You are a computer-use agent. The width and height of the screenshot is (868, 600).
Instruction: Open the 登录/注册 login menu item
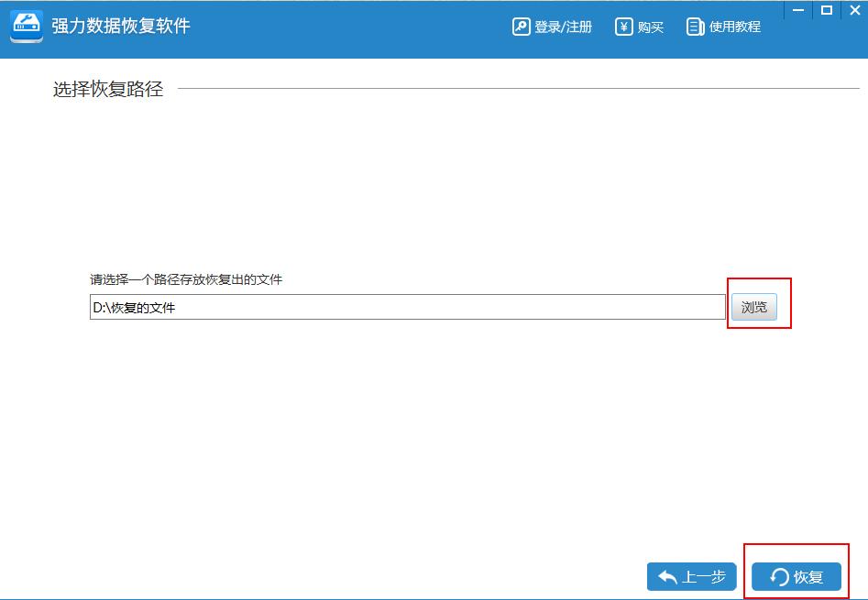click(x=557, y=27)
